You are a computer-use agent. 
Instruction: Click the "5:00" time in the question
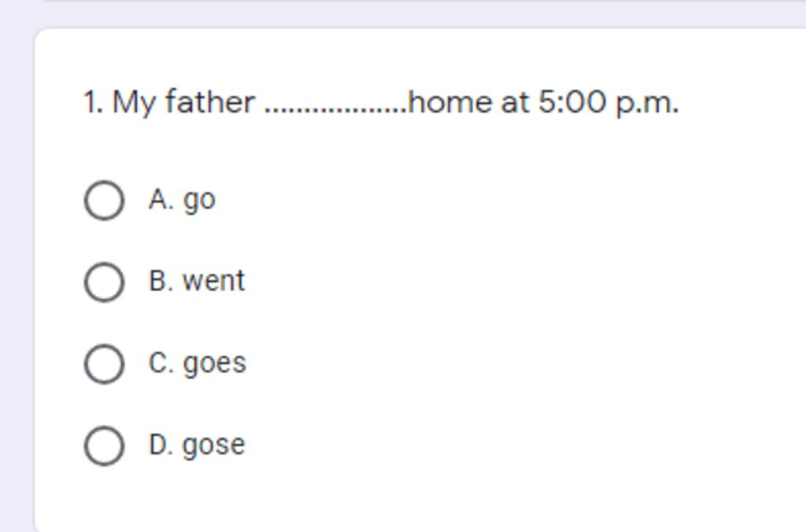[x=572, y=102]
